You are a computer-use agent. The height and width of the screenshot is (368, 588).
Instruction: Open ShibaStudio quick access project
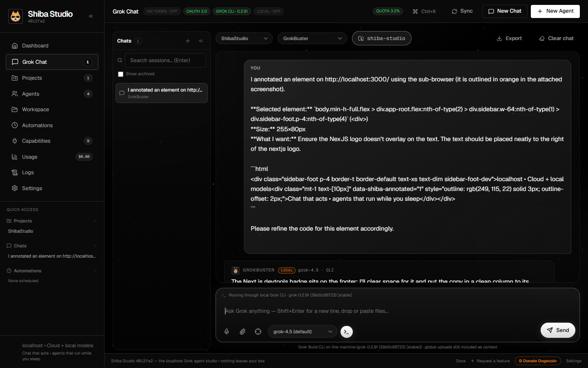[x=21, y=231]
